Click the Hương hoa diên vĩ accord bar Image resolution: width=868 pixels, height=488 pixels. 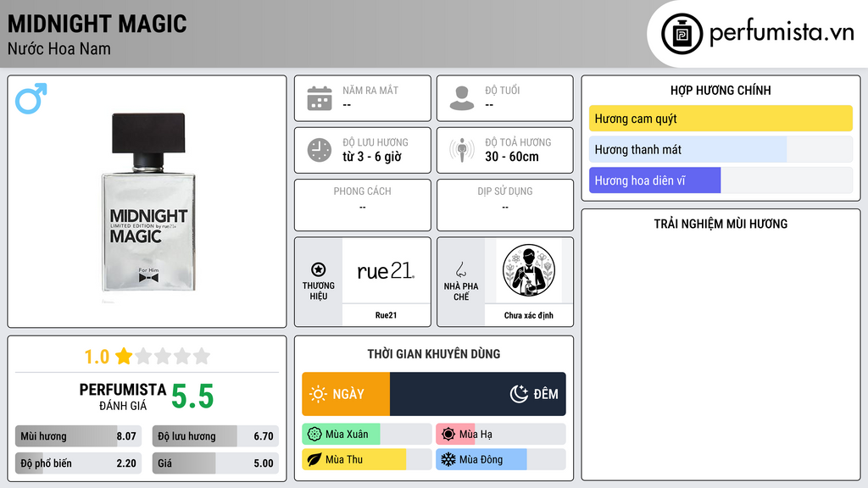721,180
